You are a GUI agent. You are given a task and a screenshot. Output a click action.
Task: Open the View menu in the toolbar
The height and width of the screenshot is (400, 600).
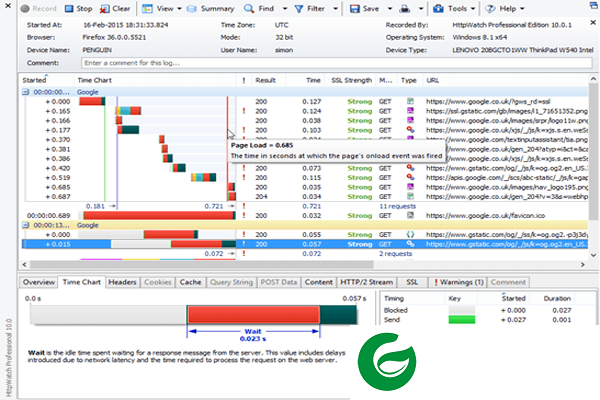pyautogui.click(x=161, y=8)
